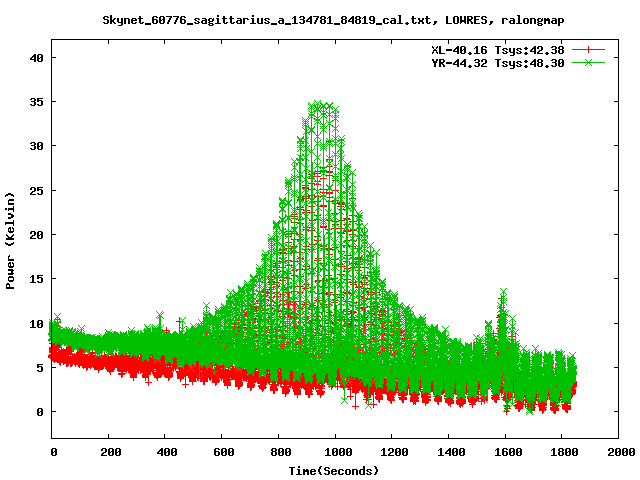Click the red XL legend line sample
Viewport: 640px width, 480px height.
[x=588, y=50]
